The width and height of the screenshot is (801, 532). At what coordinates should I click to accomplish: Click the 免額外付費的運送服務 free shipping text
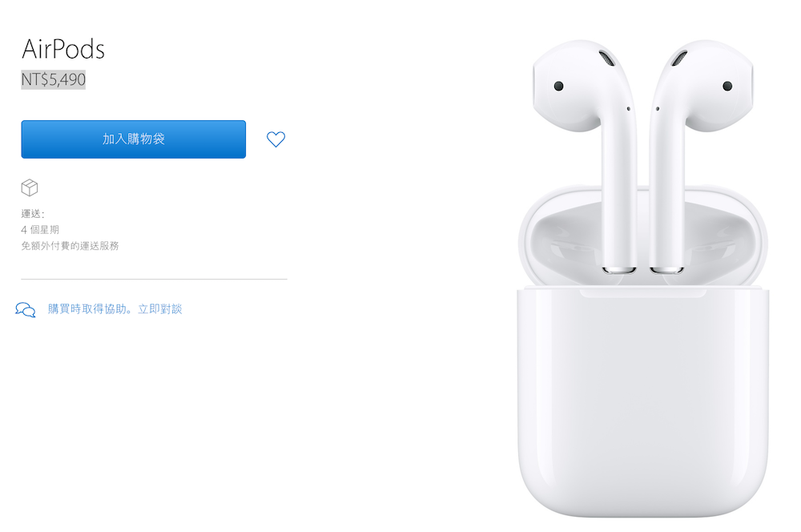tap(70, 246)
